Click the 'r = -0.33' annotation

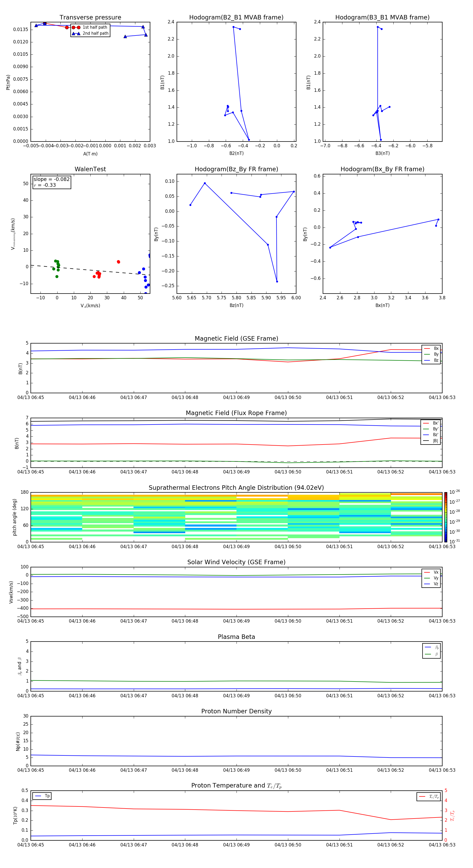(x=45, y=185)
